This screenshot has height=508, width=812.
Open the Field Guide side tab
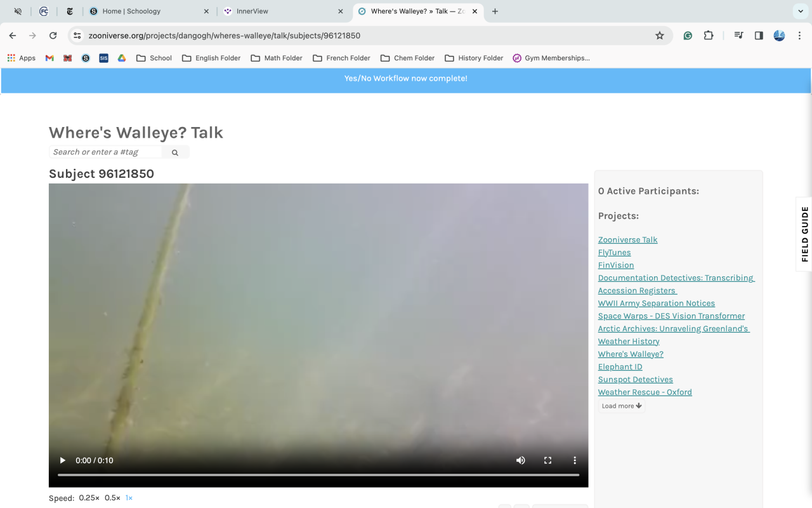coord(804,234)
